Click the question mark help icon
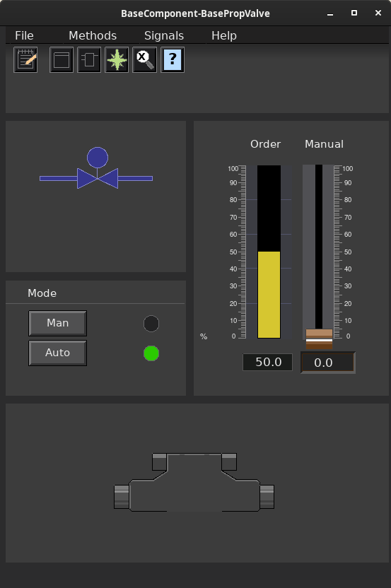Image resolution: width=391 pixels, height=588 pixels. pos(173,59)
